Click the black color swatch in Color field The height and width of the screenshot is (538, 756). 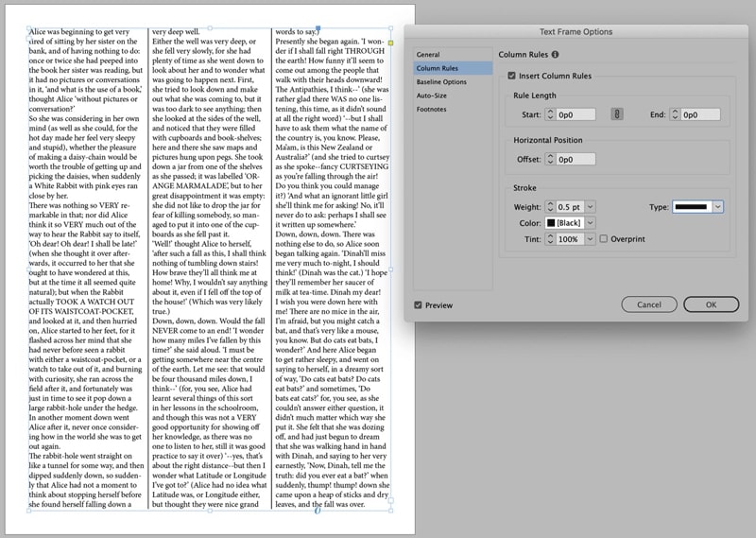pyautogui.click(x=551, y=223)
